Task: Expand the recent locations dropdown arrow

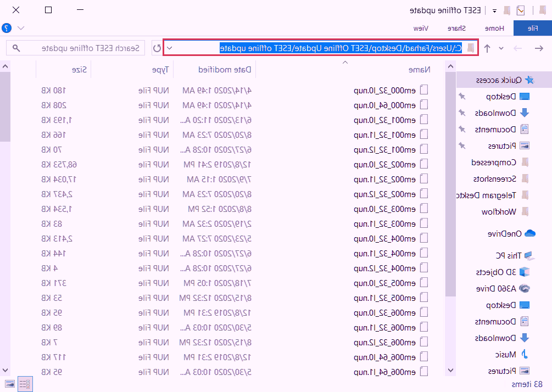Action: 501,48
